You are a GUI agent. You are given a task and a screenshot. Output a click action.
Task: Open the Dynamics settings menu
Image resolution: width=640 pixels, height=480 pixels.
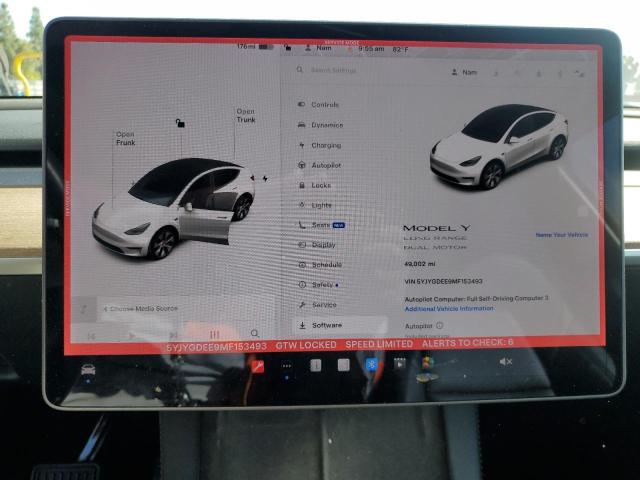click(x=321, y=125)
